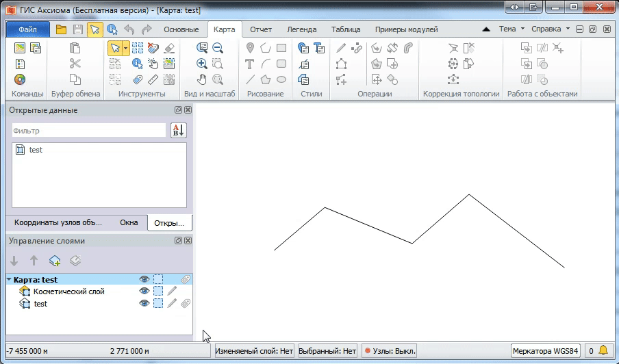Switch to the Таблица ribbon tab
This screenshot has height=364, width=619.
click(x=346, y=29)
